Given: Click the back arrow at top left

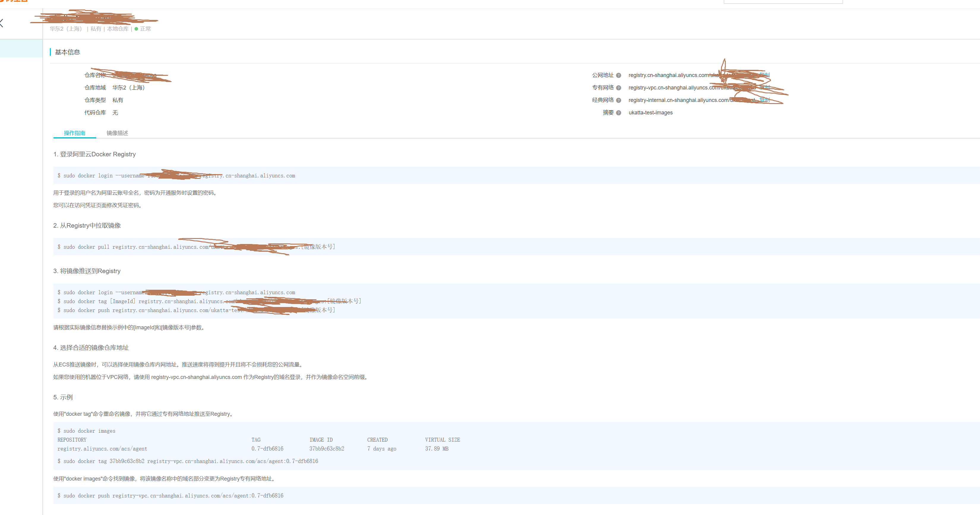Looking at the screenshot, I should tap(1, 23).
